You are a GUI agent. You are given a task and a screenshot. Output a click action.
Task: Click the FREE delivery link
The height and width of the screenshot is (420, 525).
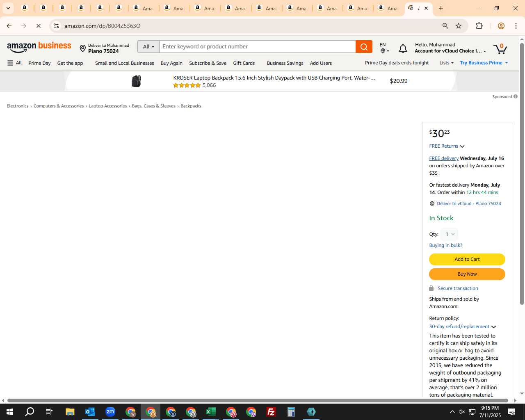click(444, 158)
